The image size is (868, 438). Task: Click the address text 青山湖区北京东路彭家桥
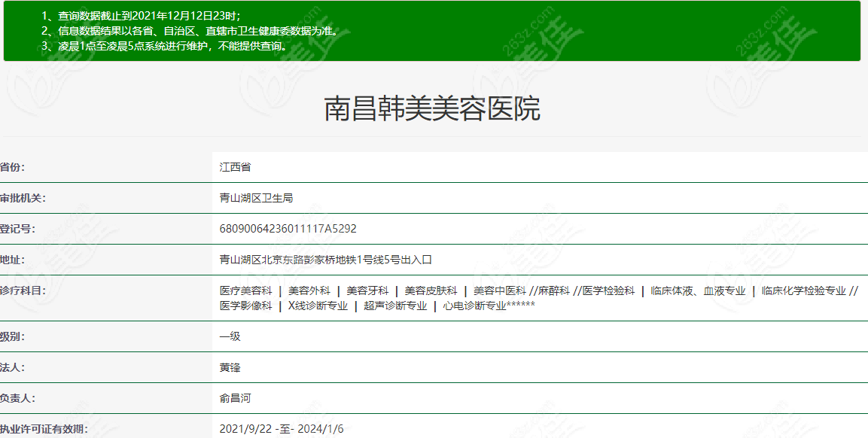pos(286,260)
